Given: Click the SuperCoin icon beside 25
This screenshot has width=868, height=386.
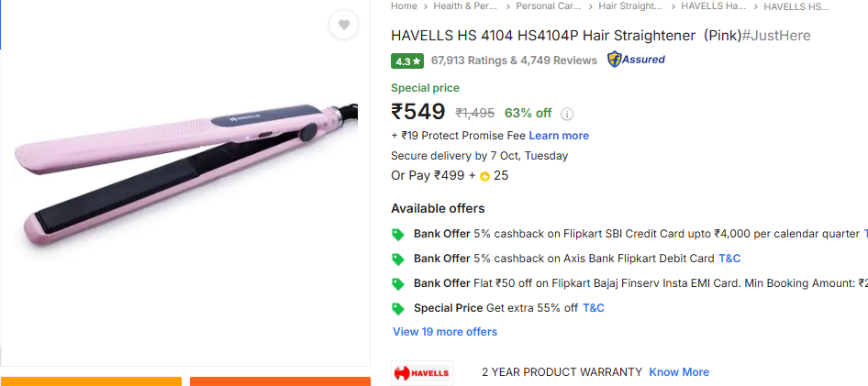Looking at the screenshot, I should (x=485, y=176).
